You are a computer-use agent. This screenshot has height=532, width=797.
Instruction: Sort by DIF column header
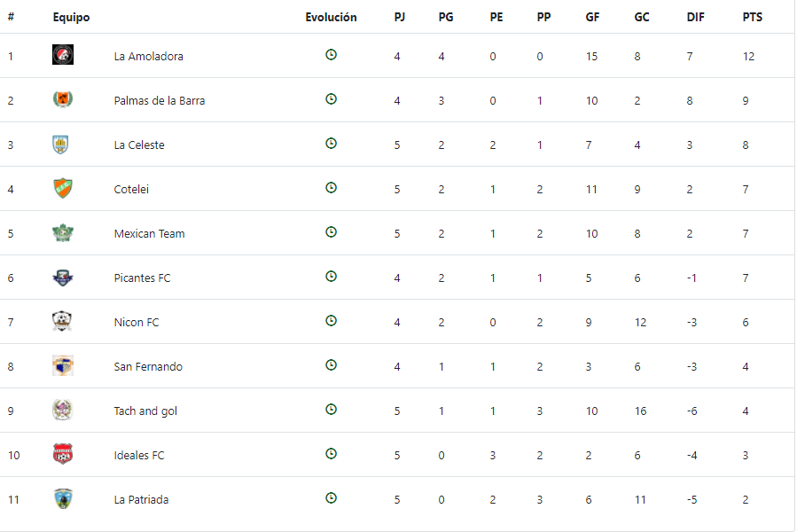tap(696, 17)
